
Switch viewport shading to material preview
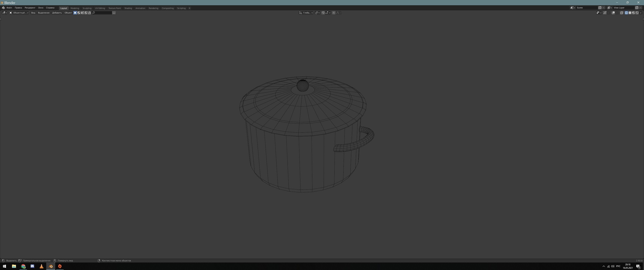pyautogui.click(x=634, y=13)
